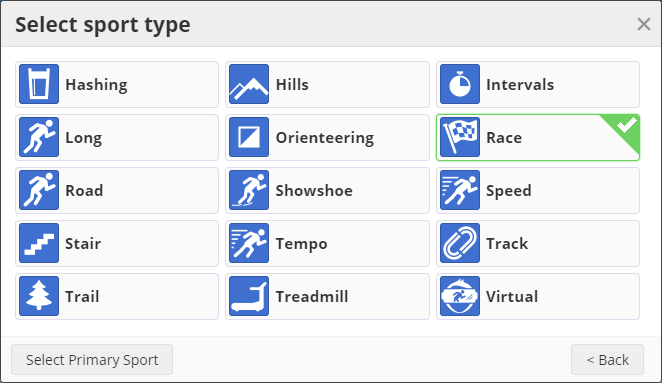Select the Treadmill machine icon
This screenshot has height=383, width=662.
pos(249,296)
